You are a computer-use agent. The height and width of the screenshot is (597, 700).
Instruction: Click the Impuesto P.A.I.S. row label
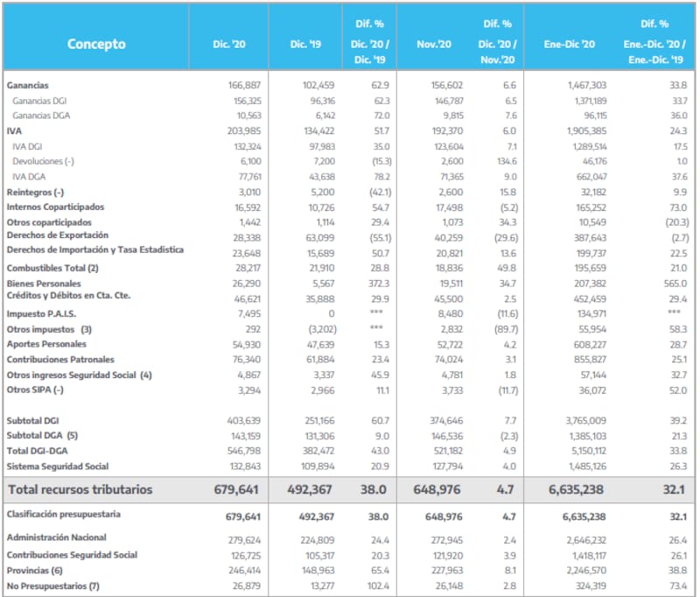[42, 313]
